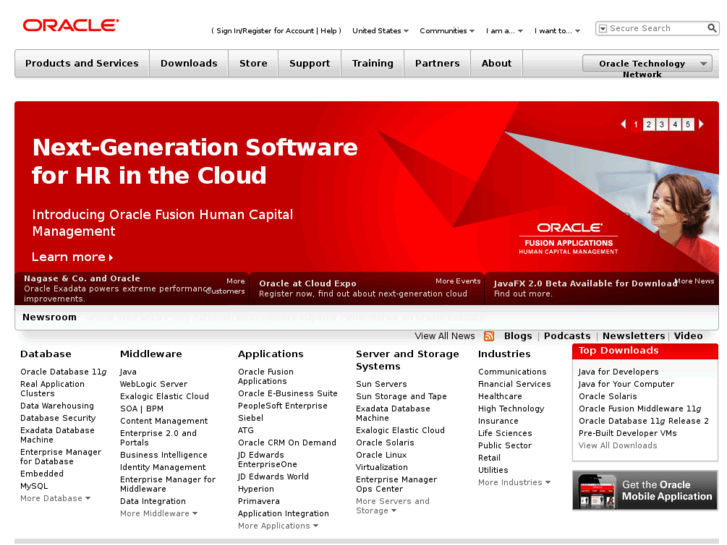Open WebLogic Server link
727x545 pixels.
coord(153,384)
